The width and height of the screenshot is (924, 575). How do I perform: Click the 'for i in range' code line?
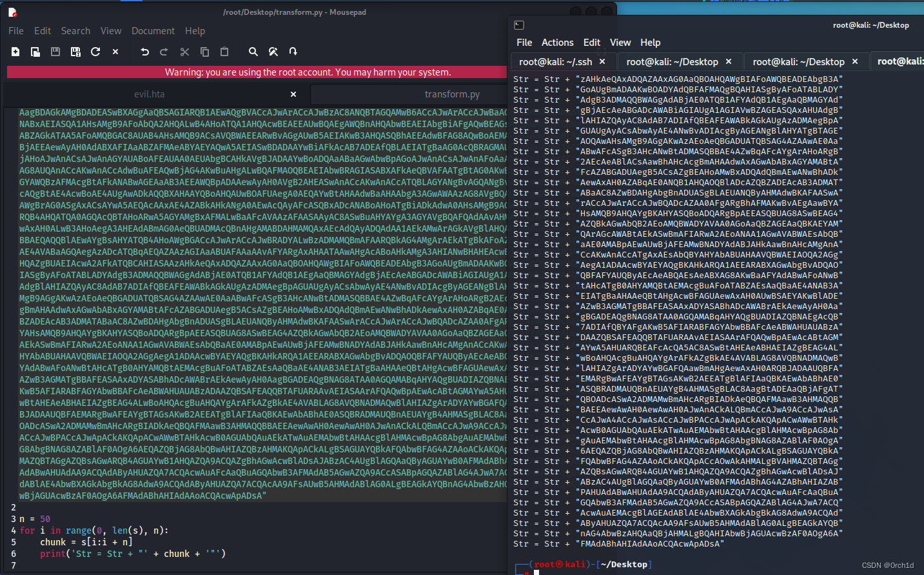pos(94,530)
